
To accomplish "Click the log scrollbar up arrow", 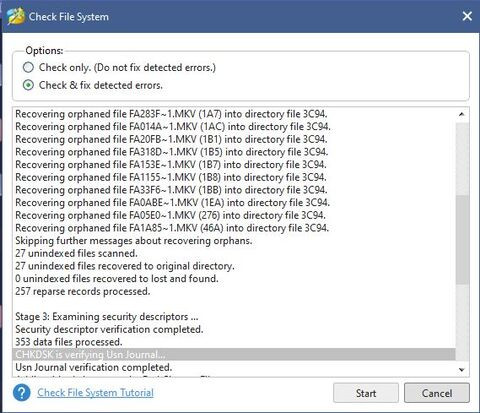I will coord(462,114).
